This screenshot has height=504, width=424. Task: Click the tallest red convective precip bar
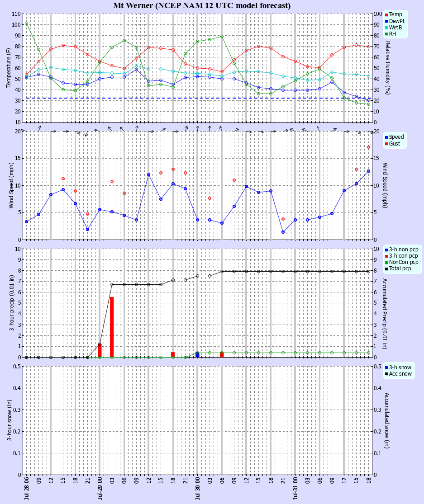pyautogui.click(x=112, y=327)
